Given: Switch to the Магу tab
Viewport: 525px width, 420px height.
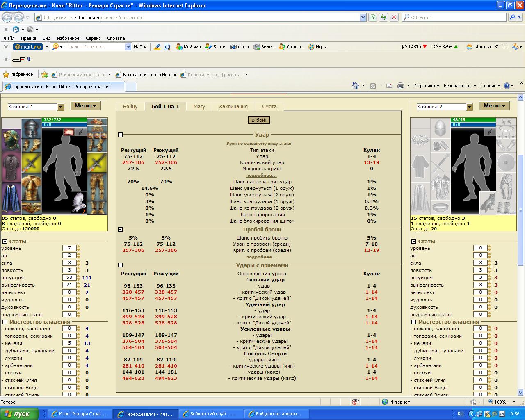Looking at the screenshot, I should pyautogui.click(x=199, y=106).
